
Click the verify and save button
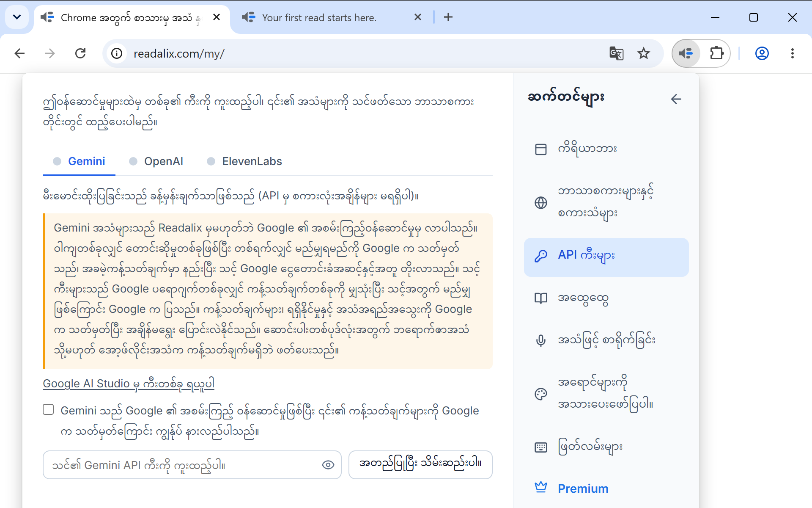pyautogui.click(x=420, y=465)
